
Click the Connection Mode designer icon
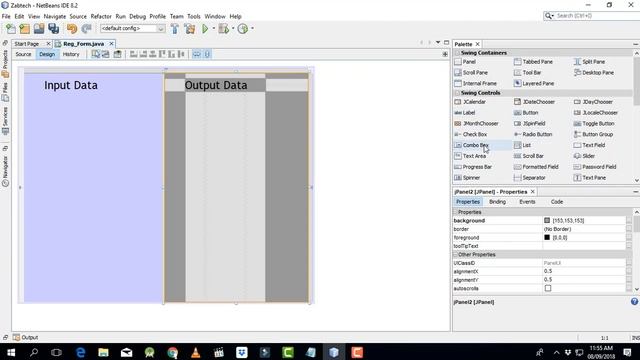point(105,54)
